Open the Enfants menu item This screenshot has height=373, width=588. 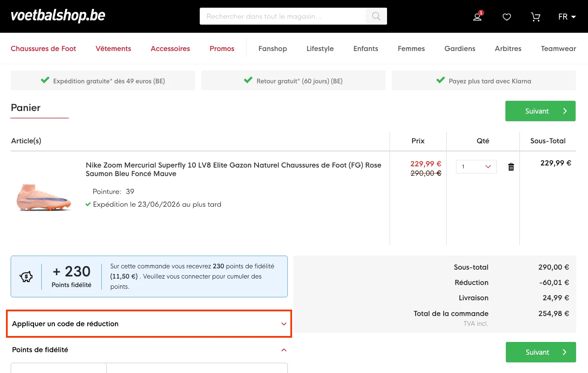[366, 48]
